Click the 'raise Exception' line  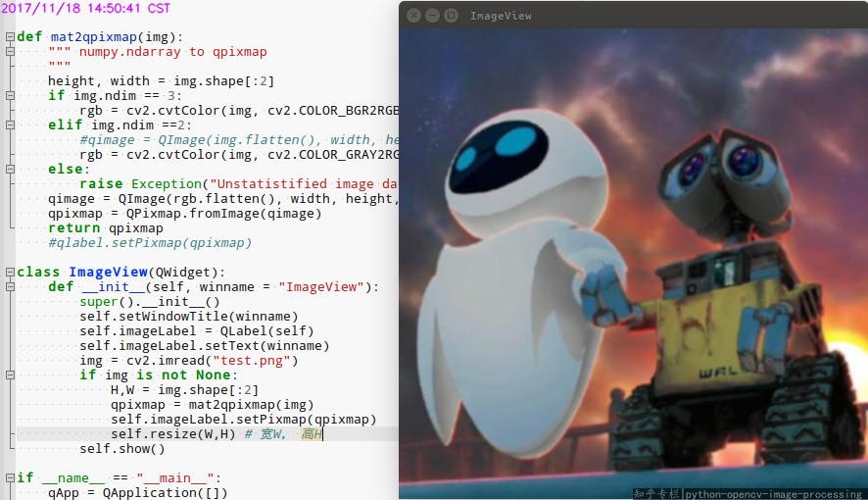click(238, 184)
